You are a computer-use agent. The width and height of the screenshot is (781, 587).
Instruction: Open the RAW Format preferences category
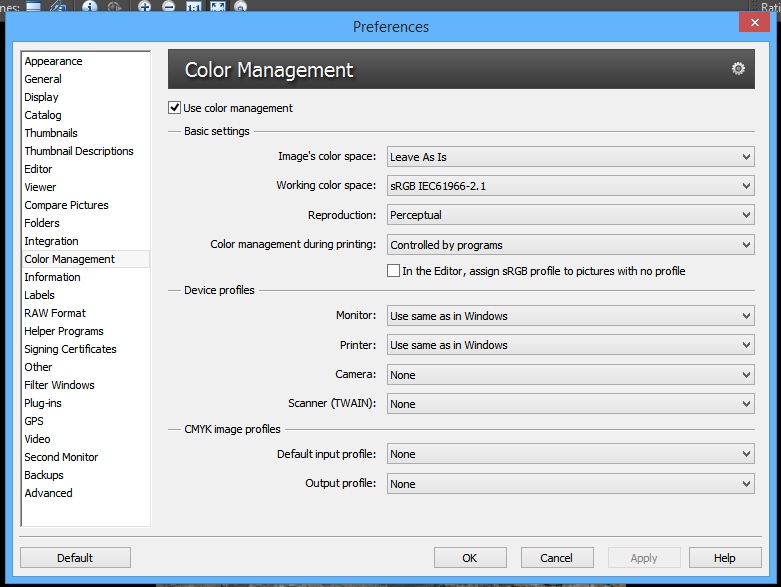click(55, 313)
